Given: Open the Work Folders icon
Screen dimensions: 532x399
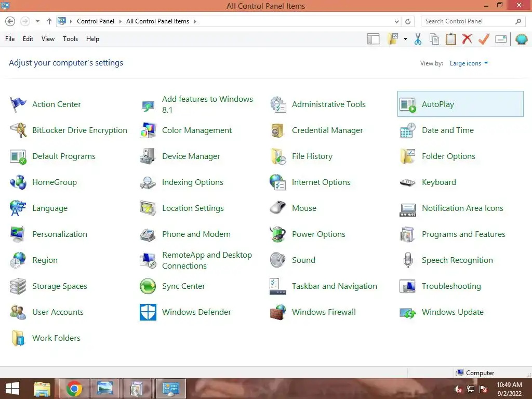Looking at the screenshot, I should [x=18, y=338].
